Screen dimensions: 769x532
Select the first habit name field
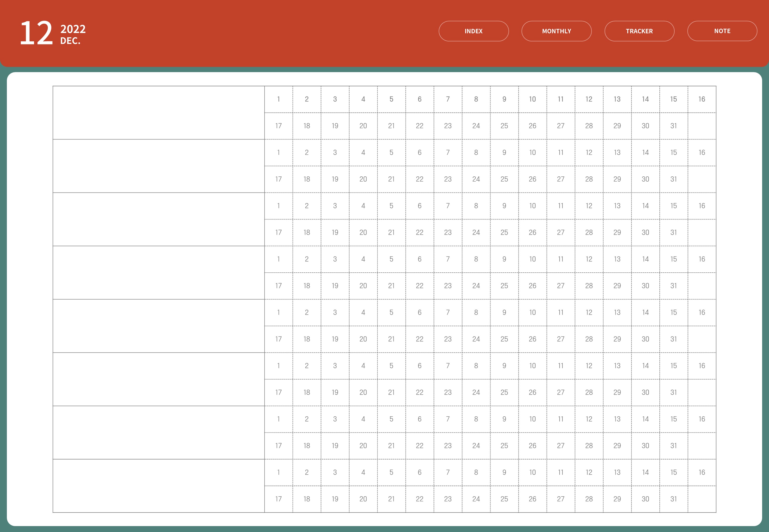point(159,113)
